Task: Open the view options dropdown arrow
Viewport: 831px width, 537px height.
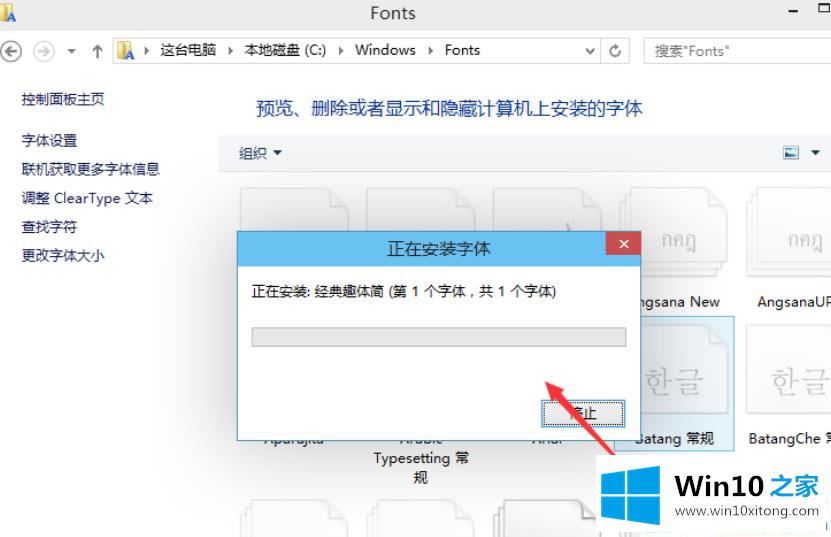Action: [815, 153]
